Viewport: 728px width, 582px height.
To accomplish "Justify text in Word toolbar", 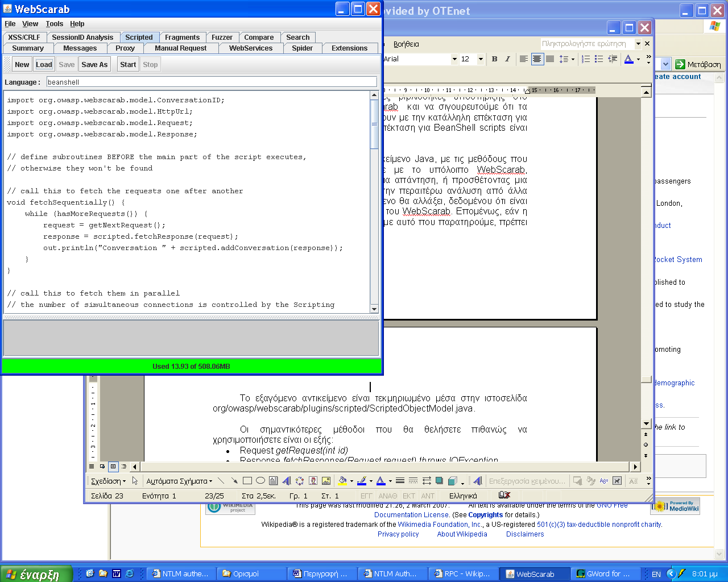I will pyautogui.click(x=550, y=59).
